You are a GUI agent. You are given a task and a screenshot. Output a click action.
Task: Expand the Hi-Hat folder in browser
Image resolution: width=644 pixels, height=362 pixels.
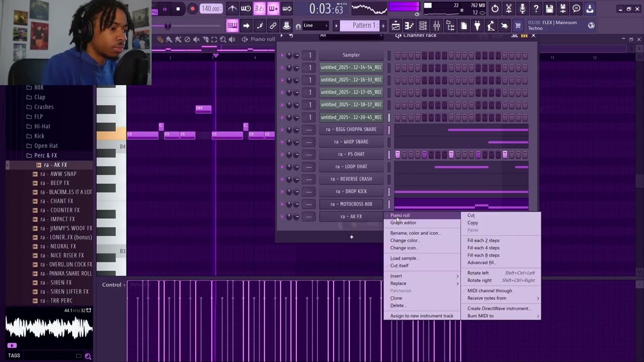(x=42, y=126)
